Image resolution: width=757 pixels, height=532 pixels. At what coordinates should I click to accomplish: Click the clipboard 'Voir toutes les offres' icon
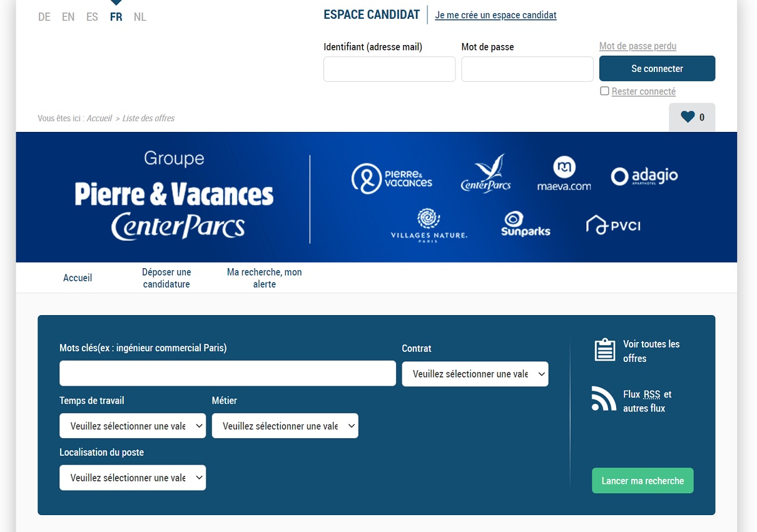(x=604, y=351)
